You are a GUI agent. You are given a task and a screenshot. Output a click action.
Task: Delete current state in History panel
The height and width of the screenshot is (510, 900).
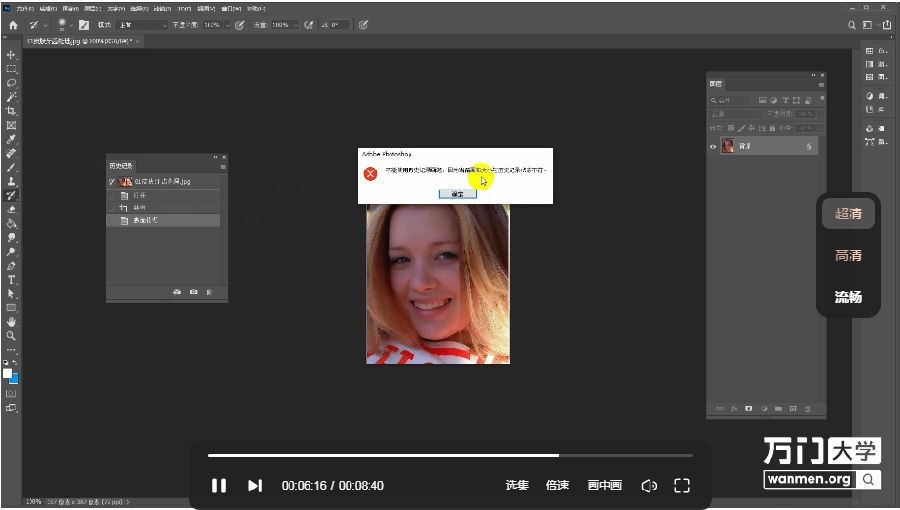pyautogui.click(x=209, y=292)
